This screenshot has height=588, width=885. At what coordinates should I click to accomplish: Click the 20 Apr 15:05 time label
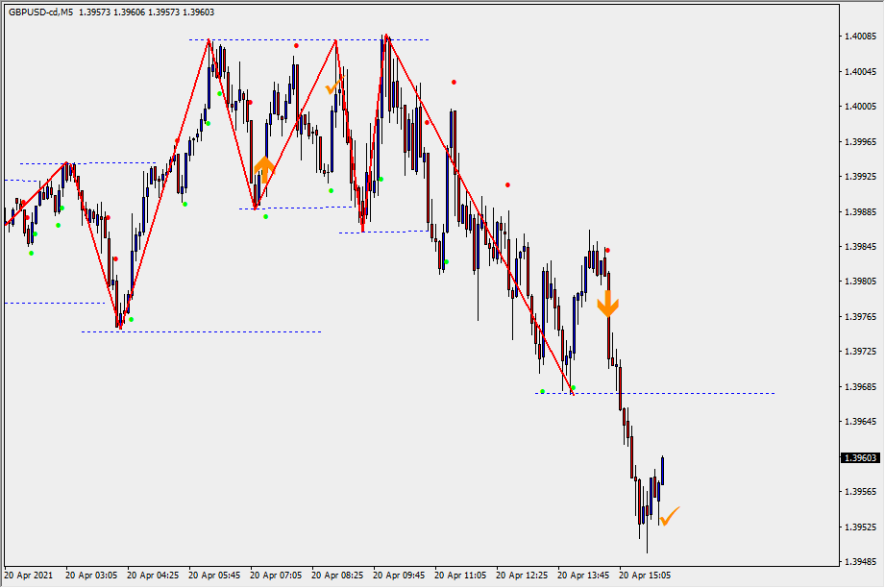tap(646, 576)
